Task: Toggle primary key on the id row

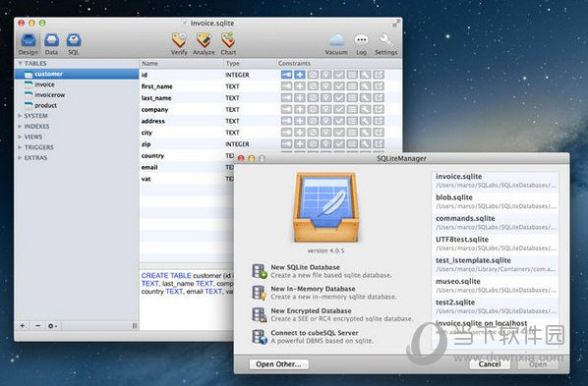Action: (286, 75)
